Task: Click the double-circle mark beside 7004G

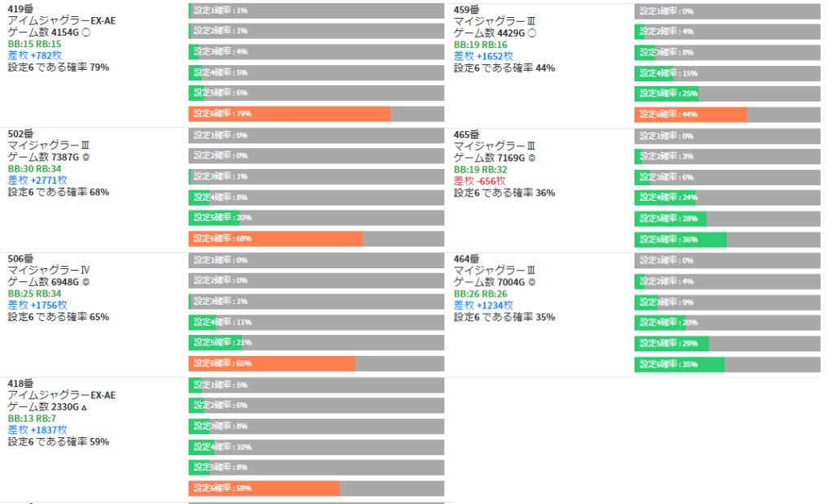Action: click(532, 282)
